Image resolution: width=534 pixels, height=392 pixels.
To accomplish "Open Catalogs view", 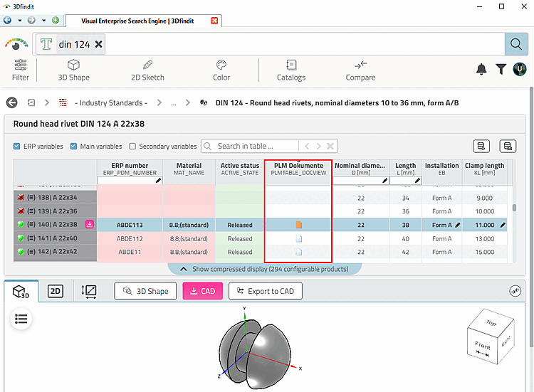I will (291, 70).
